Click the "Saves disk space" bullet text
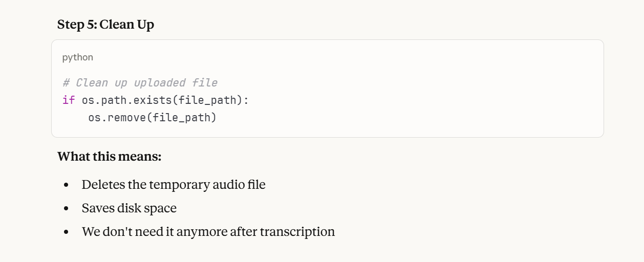The image size is (644, 262). pos(129,208)
